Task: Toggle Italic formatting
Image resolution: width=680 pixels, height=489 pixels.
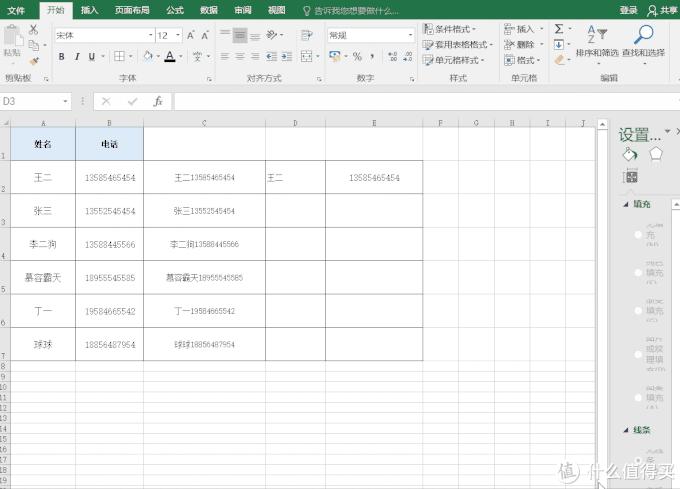Action: [77, 56]
